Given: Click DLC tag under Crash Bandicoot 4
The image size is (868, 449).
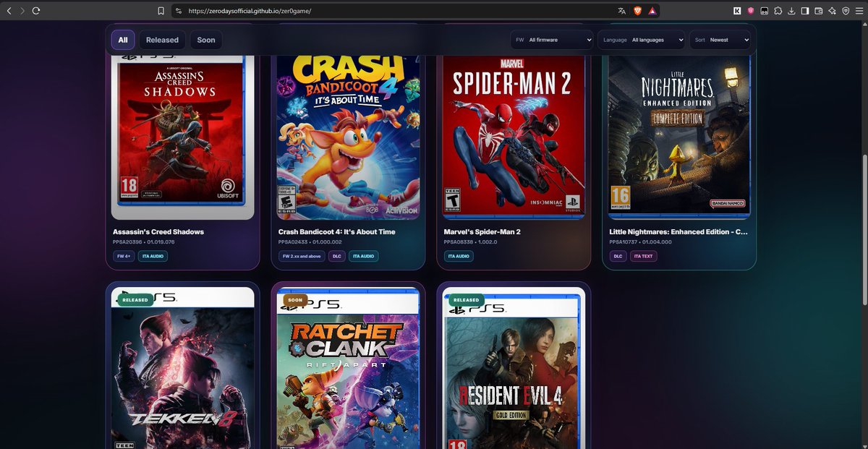Looking at the screenshot, I should pyautogui.click(x=337, y=256).
